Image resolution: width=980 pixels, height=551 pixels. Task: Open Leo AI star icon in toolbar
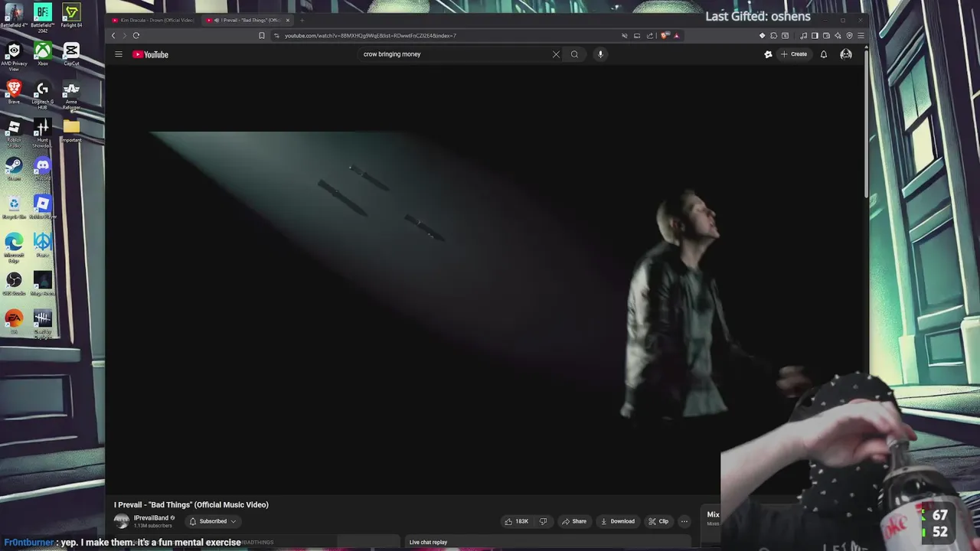pyautogui.click(x=838, y=35)
